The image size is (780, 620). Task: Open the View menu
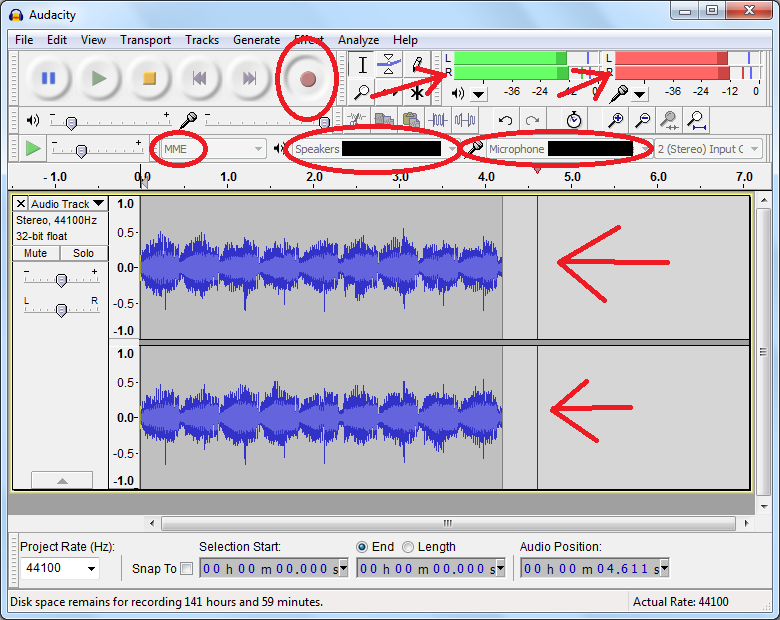click(93, 40)
